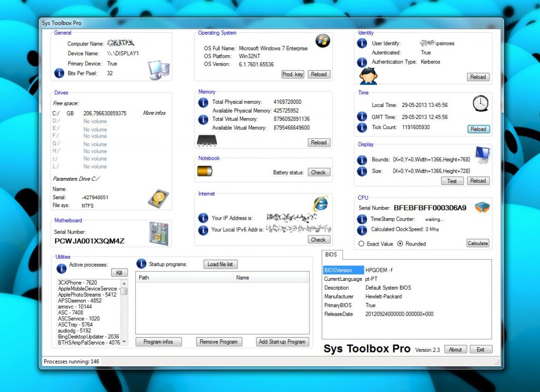540x392 pixels.
Task: Click info icon beside Total Virtual Memory
Action: 203,120
